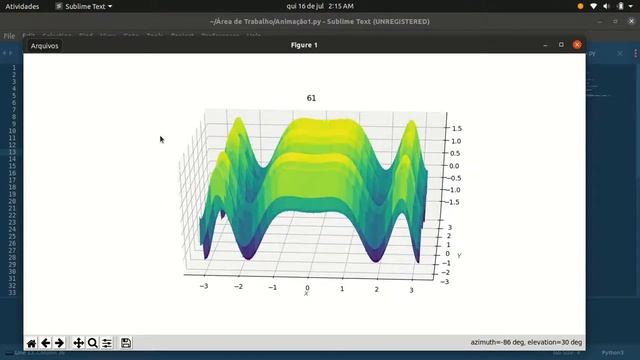Click the 'Figure 1' window title

(304, 45)
